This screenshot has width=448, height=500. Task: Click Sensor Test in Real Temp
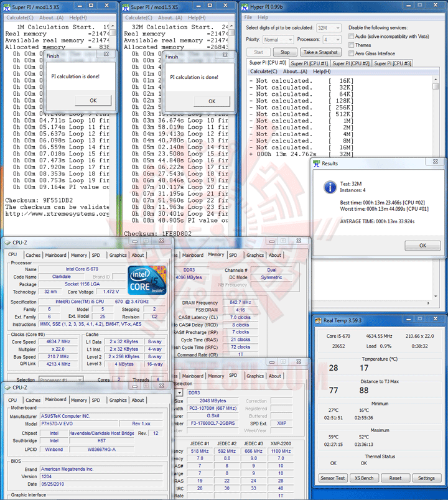[332, 478]
